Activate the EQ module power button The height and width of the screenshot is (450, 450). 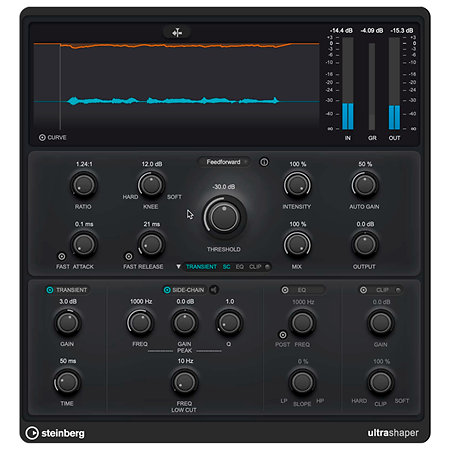click(x=285, y=290)
